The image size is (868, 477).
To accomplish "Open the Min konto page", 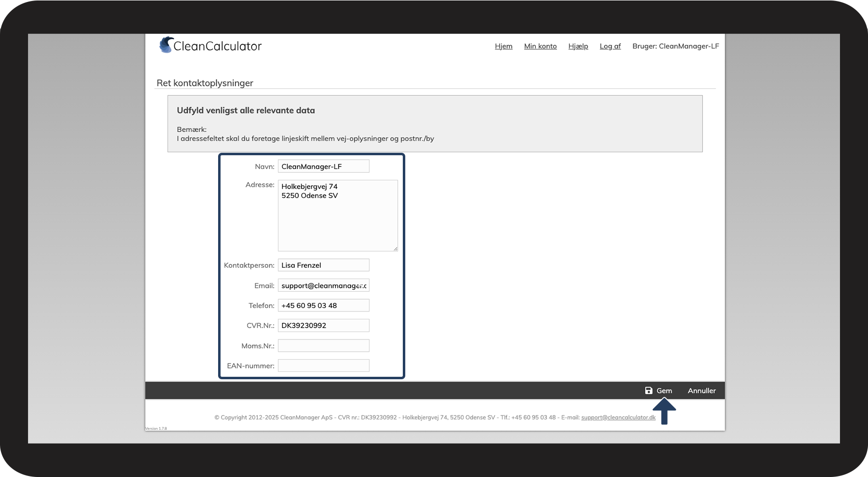I will (x=540, y=46).
